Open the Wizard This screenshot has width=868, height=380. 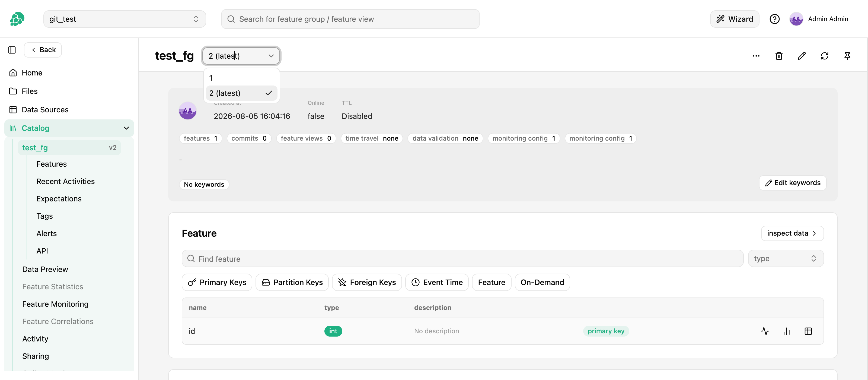tap(734, 19)
